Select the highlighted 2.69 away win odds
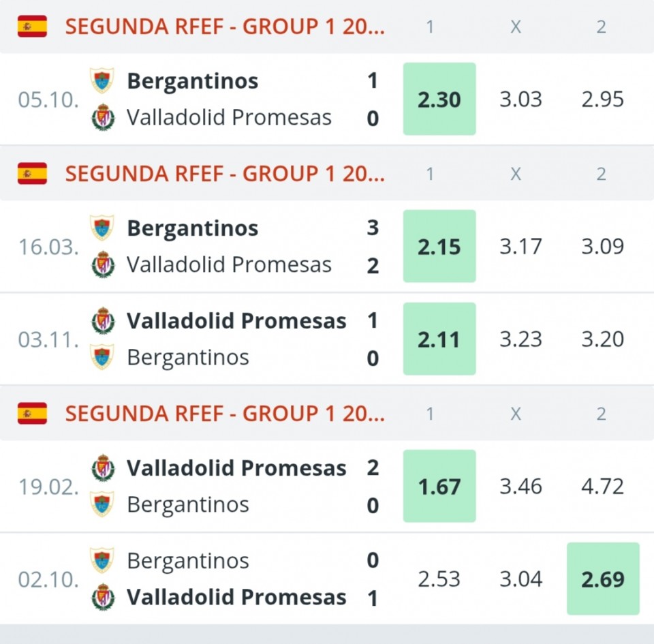Image resolution: width=654 pixels, height=644 pixels. click(x=603, y=579)
